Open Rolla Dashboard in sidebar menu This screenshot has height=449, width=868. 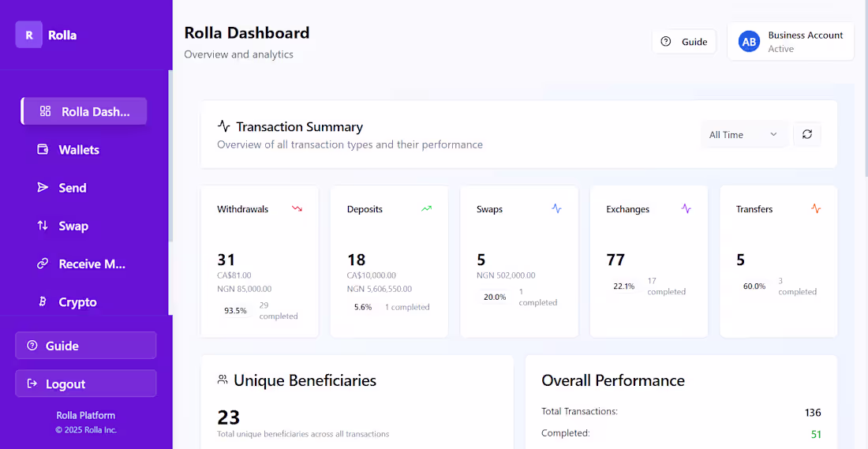(x=84, y=111)
